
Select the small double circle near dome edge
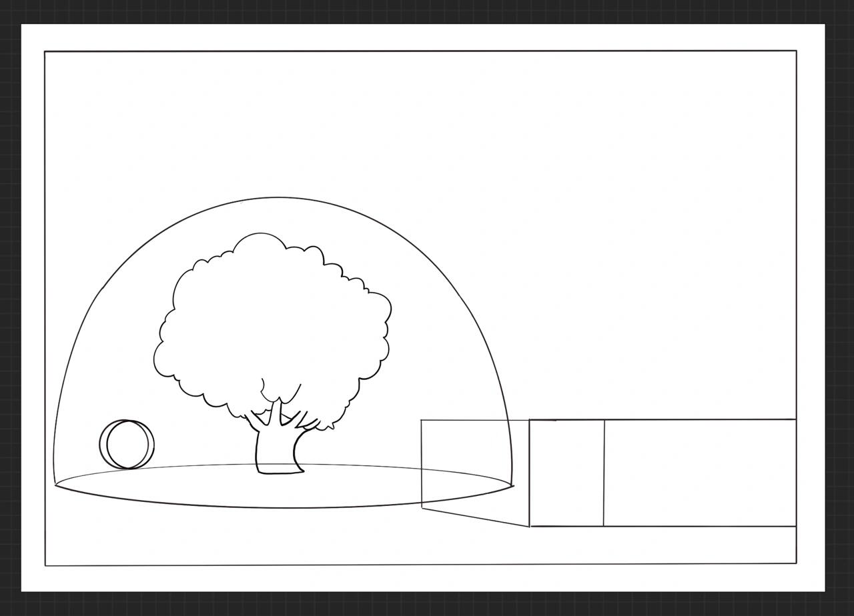[x=127, y=444]
